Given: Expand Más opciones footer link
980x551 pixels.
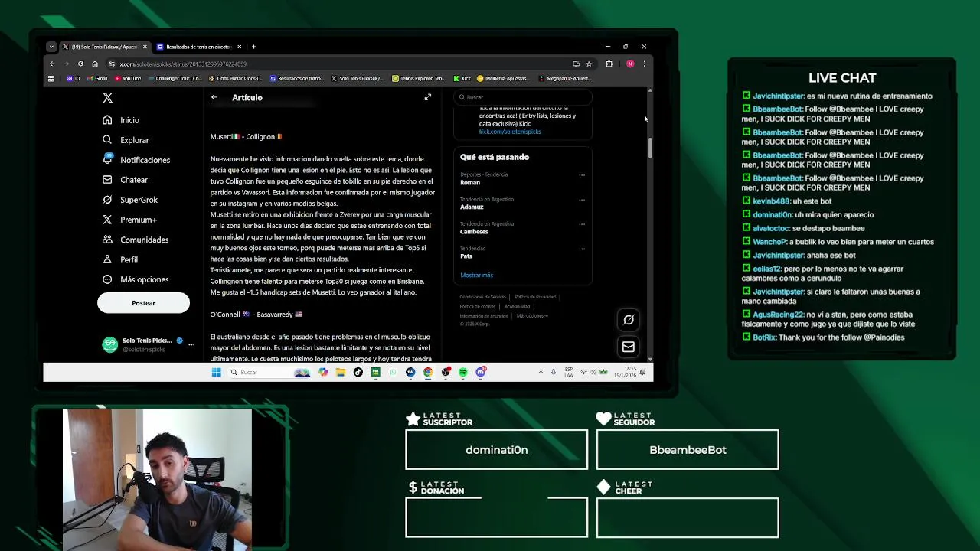Looking at the screenshot, I should click(532, 316).
